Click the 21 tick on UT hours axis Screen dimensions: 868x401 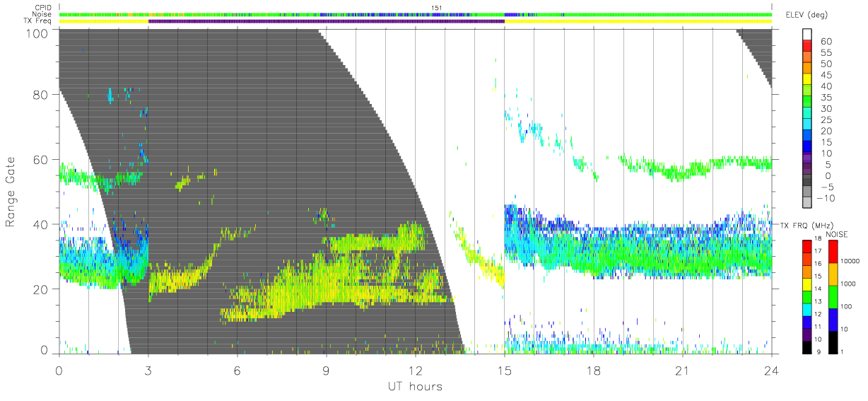coord(683,371)
